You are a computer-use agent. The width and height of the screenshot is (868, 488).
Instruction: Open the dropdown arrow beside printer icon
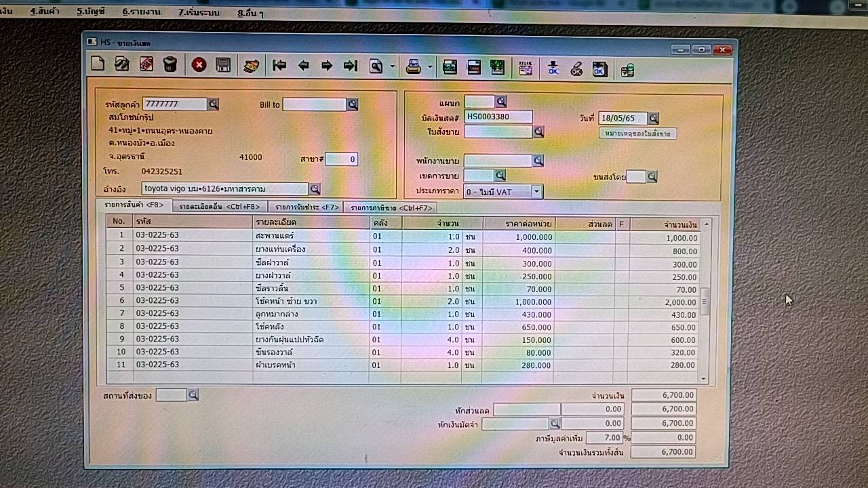point(430,67)
